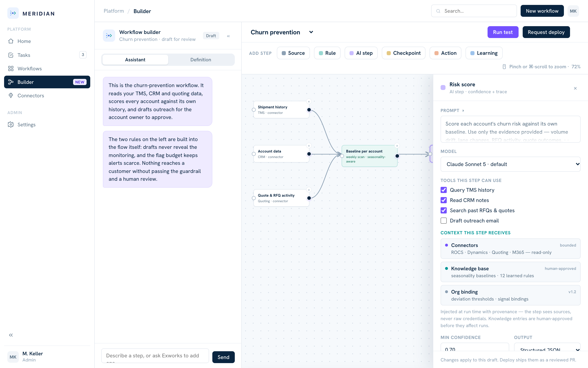The width and height of the screenshot is (588, 368).
Task: Click the 72% zoom level text
Action: (576, 67)
